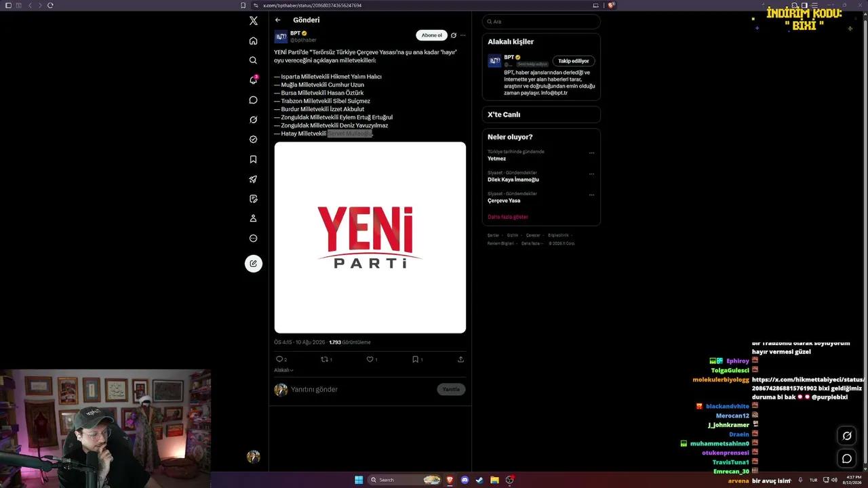Click Daha fazla göster link
Image resolution: width=868 pixels, height=488 pixels.
[508, 217]
